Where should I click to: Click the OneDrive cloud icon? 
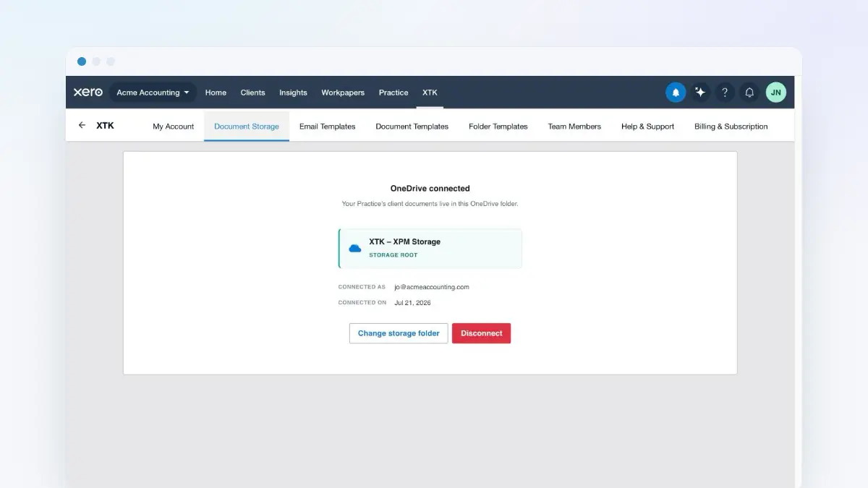pos(355,248)
